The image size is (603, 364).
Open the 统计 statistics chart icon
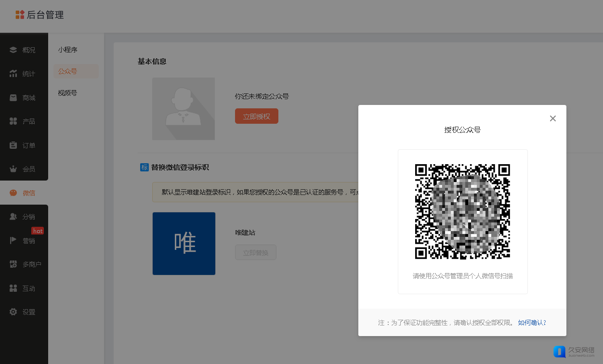point(13,74)
